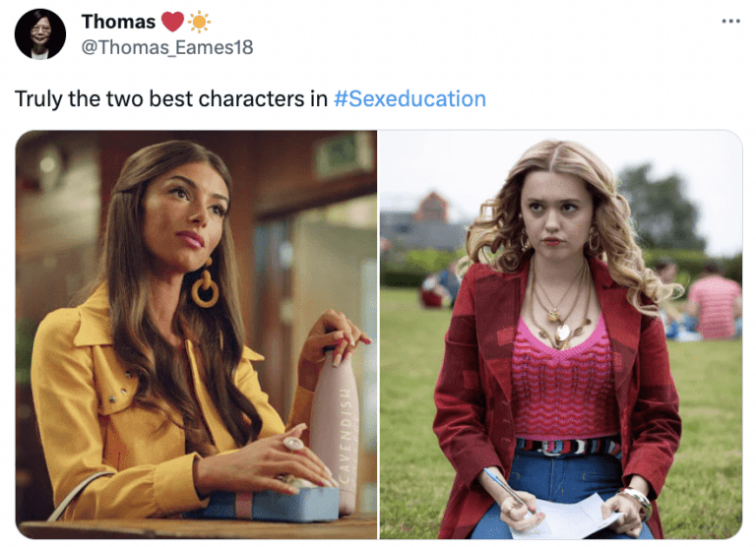Click the bold display name Thomas

click(118, 22)
